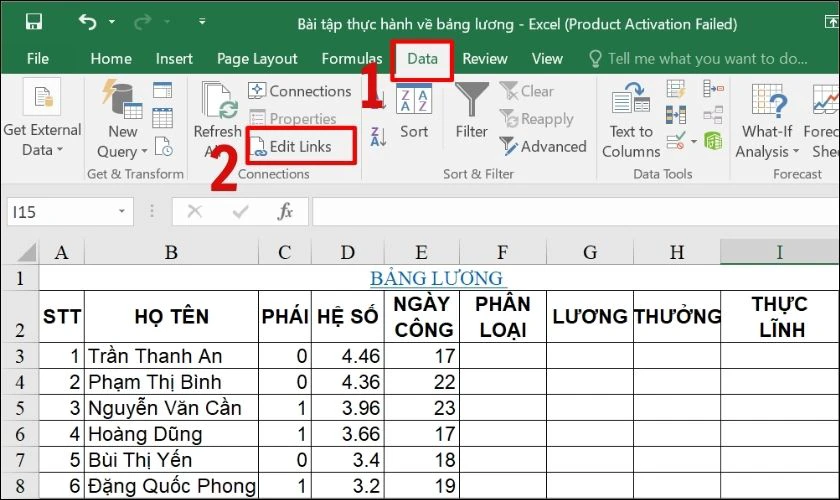Select cell containing Đặng Quốc Phong
The image size is (840, 500).
click(x=171, y=486)
